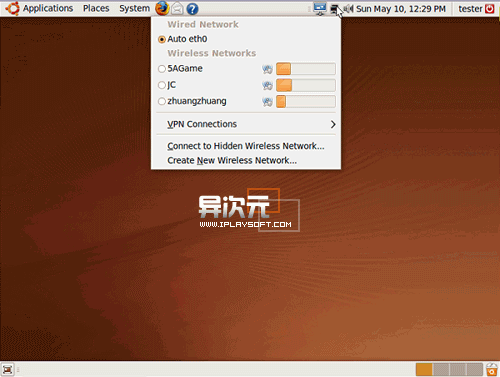Click the security icon beside 5AGame
This screenshot has width=500, height=377.
[x=267, y=69]
